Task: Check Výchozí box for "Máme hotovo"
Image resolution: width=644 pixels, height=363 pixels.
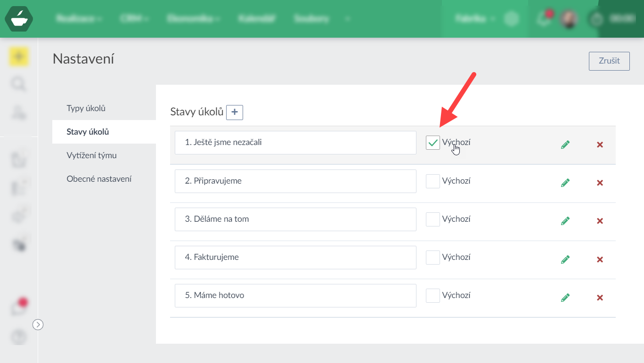Action: 432,296
